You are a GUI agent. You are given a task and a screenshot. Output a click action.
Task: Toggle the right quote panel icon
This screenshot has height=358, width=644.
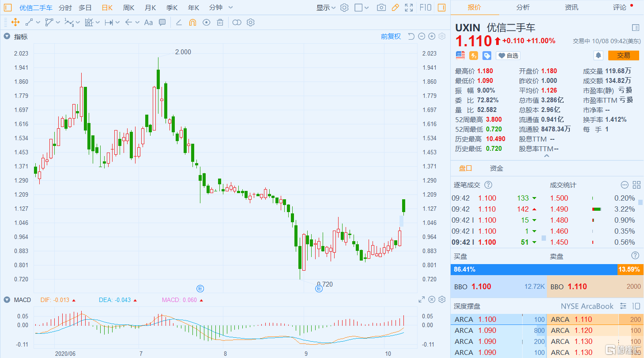point(441,7)
